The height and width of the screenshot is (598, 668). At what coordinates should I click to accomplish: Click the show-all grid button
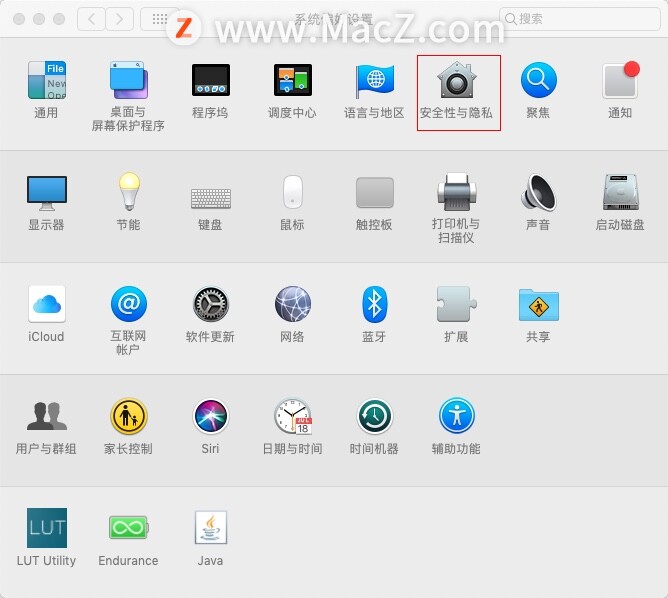(159, 19)
